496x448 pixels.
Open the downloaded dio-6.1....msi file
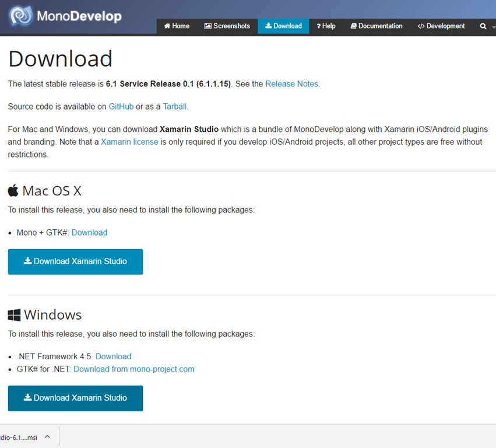pyautogui.click(x=19, y=437)
